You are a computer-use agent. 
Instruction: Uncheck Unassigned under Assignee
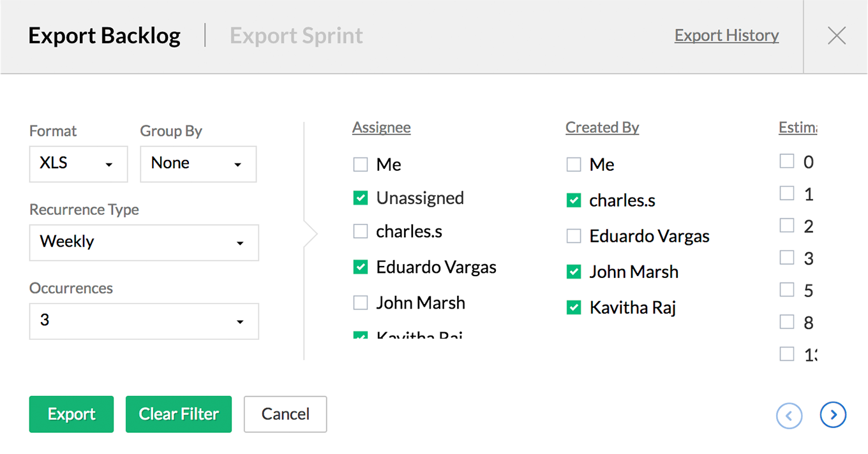(x=361, y=198)
